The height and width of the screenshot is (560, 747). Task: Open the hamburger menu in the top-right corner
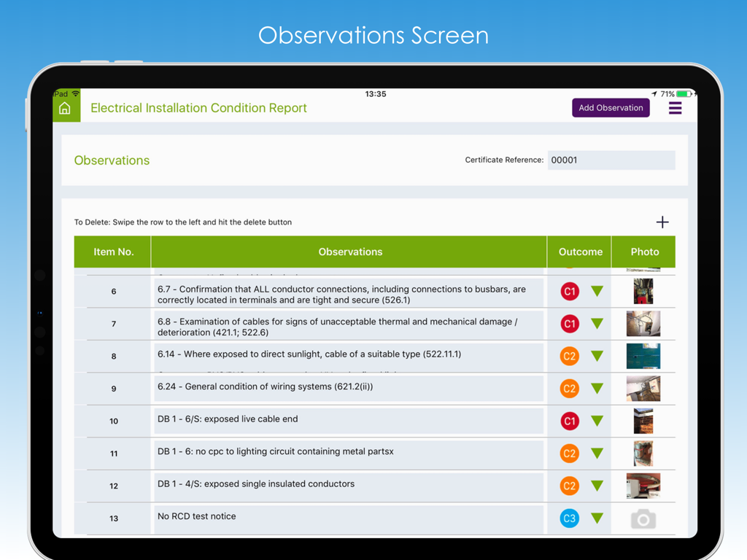click(675, 107)
